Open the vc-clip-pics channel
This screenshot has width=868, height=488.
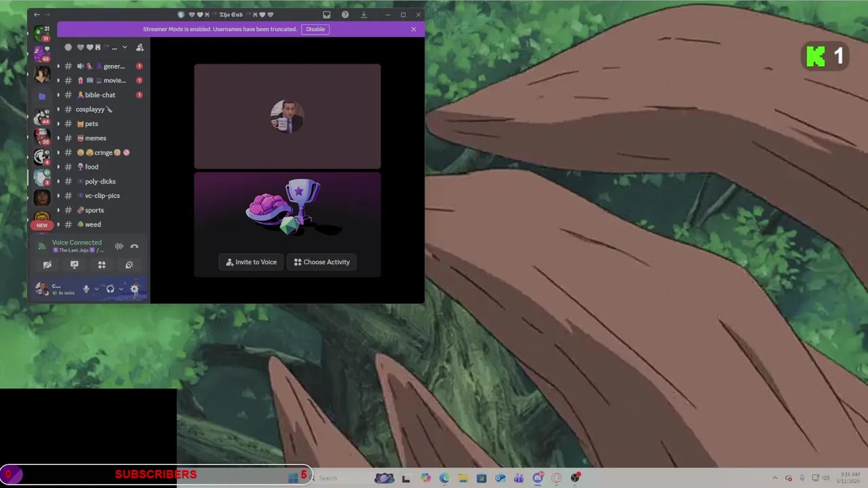pyautogui.click(x=102, y=196)
